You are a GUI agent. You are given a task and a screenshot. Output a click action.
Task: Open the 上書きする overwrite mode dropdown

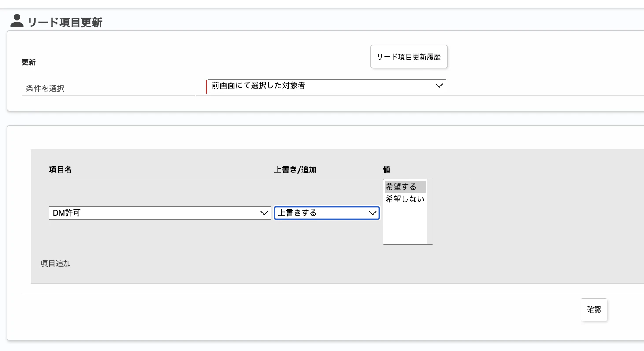pyautogui.click(x=327, y=213)
